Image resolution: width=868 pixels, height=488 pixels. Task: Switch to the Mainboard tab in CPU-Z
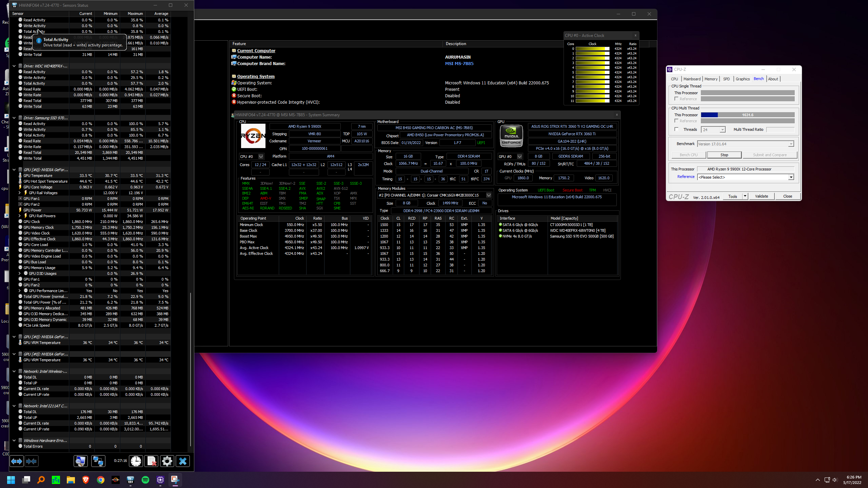[x=692, y=79]
